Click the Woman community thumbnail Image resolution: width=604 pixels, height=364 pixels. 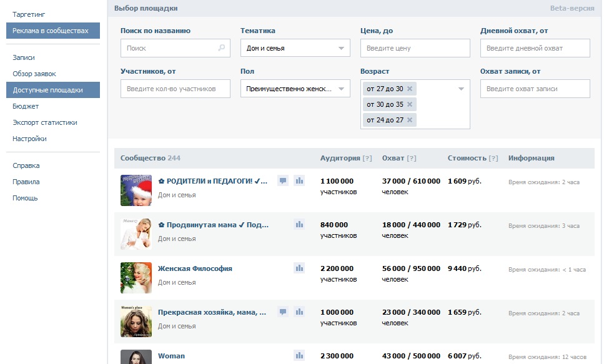pos(136,357)
